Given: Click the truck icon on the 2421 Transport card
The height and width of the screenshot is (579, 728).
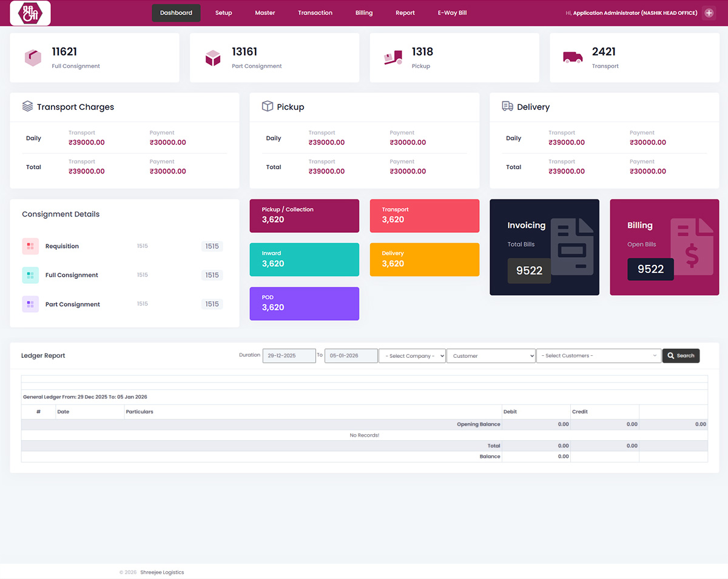Looking at the screenshot, I should coord(572,57).
